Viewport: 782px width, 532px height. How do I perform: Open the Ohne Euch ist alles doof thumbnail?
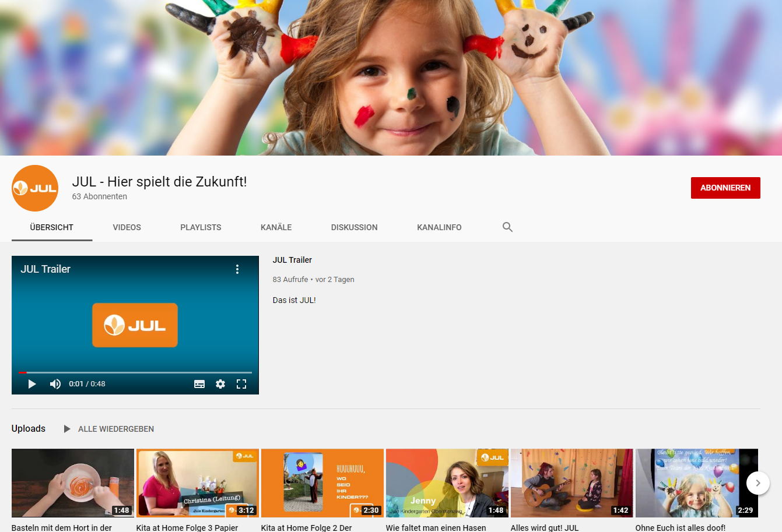point(697,483)
